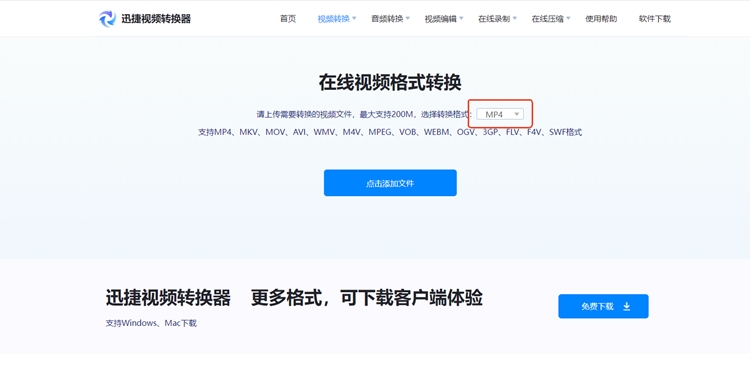Click the 支持Windows、Mac下载 text
The image size is (750, 384).
tap(151, 323)
